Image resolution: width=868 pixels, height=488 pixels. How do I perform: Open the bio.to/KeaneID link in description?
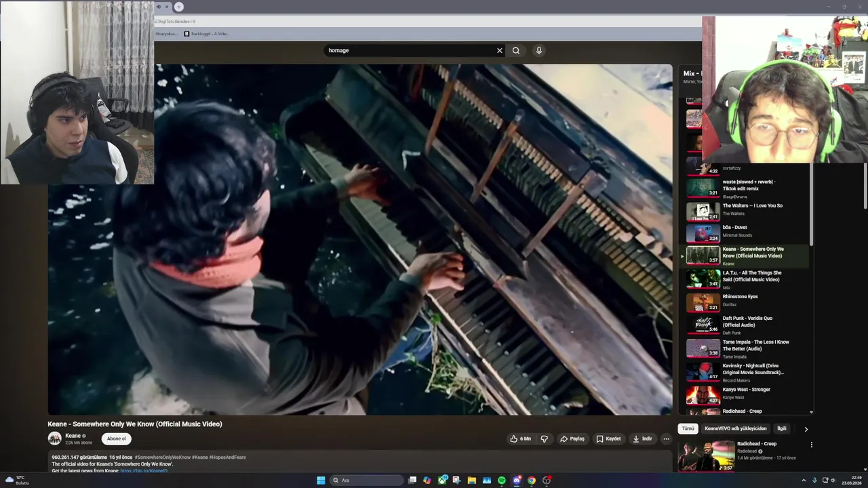(144, 470)
